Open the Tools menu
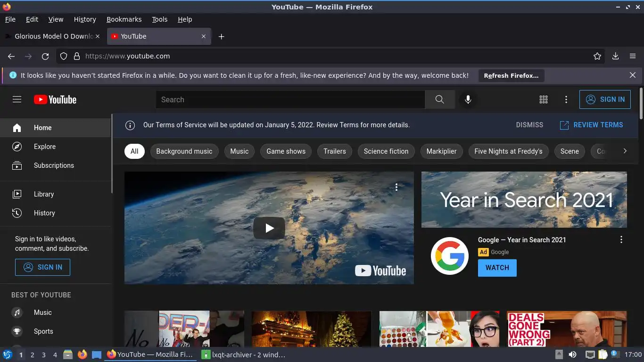The height and width of the screenshot is (362, 644). pyautogui.click(x=160, y=19)
